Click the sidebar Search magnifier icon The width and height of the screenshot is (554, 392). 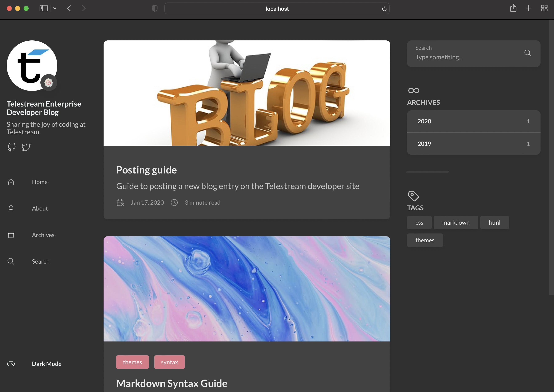point(11,261)
